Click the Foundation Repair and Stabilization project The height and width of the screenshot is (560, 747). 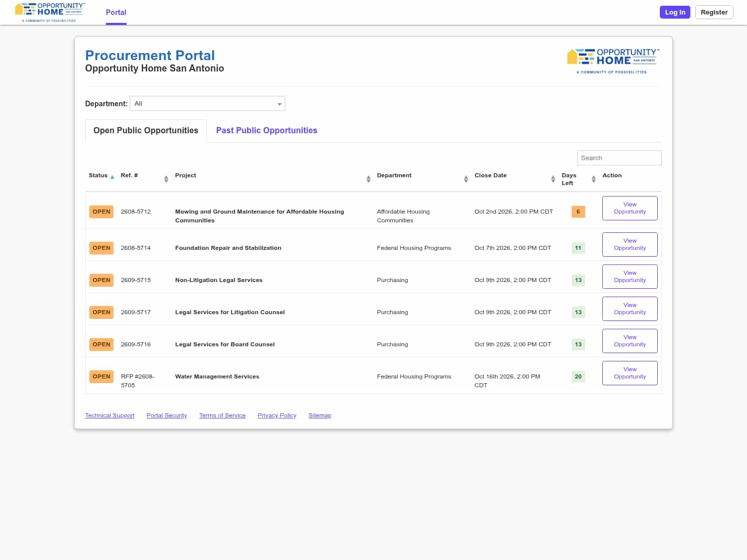pyautogui.click(x=228, y=248)
